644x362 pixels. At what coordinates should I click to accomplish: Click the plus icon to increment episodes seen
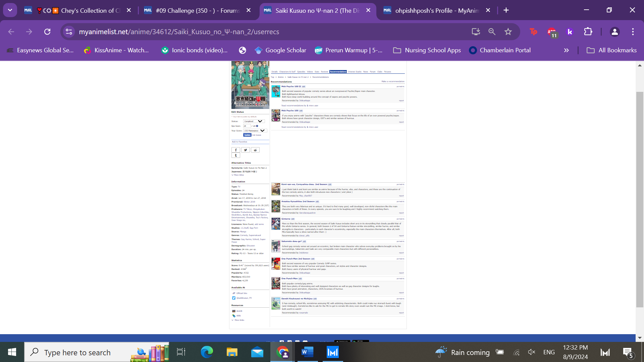(x=257, y=126)
